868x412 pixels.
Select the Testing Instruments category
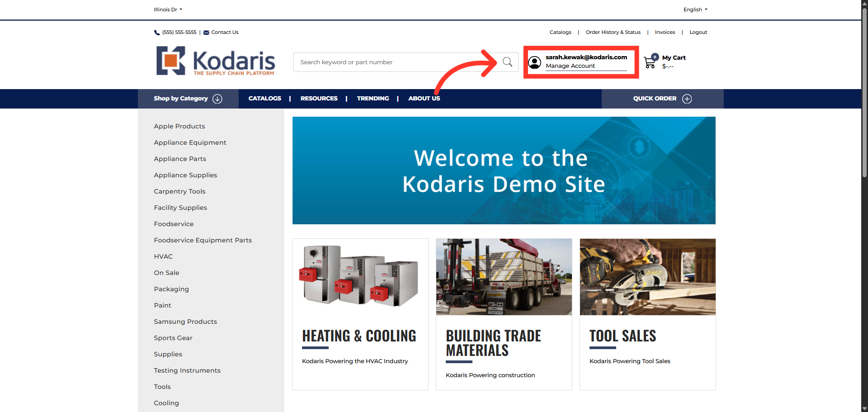187,370
